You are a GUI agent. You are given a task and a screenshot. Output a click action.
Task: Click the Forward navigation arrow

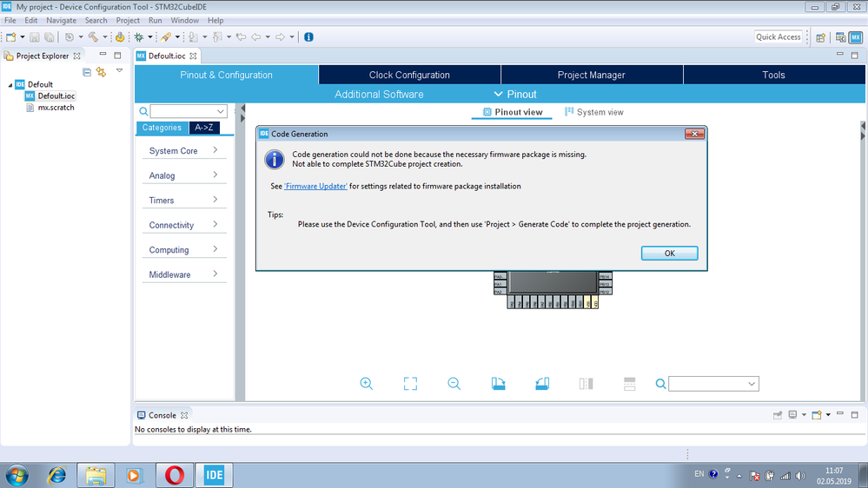pos(280,37)
